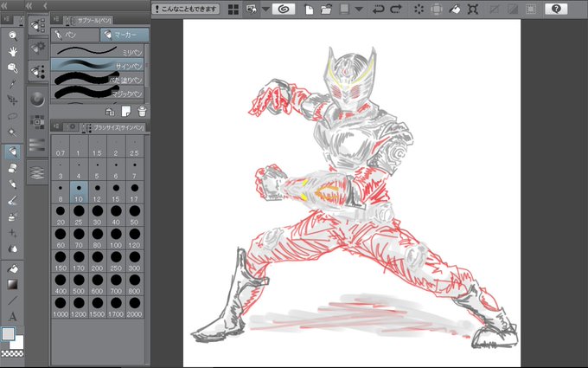Select the Brush tool in the toolbox
The width and height of the screenshot is (588, 368).
[x=13, y=200]
